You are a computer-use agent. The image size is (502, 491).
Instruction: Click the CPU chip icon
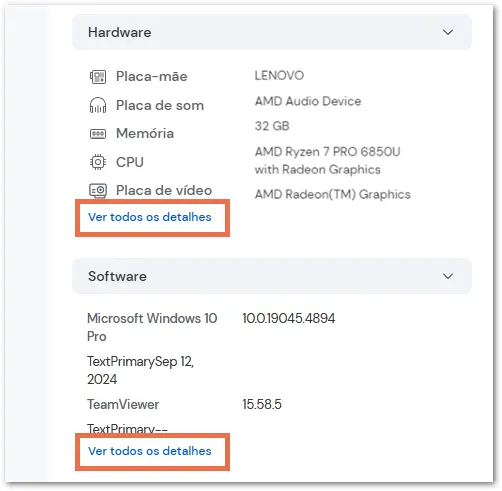coord(98,162)
